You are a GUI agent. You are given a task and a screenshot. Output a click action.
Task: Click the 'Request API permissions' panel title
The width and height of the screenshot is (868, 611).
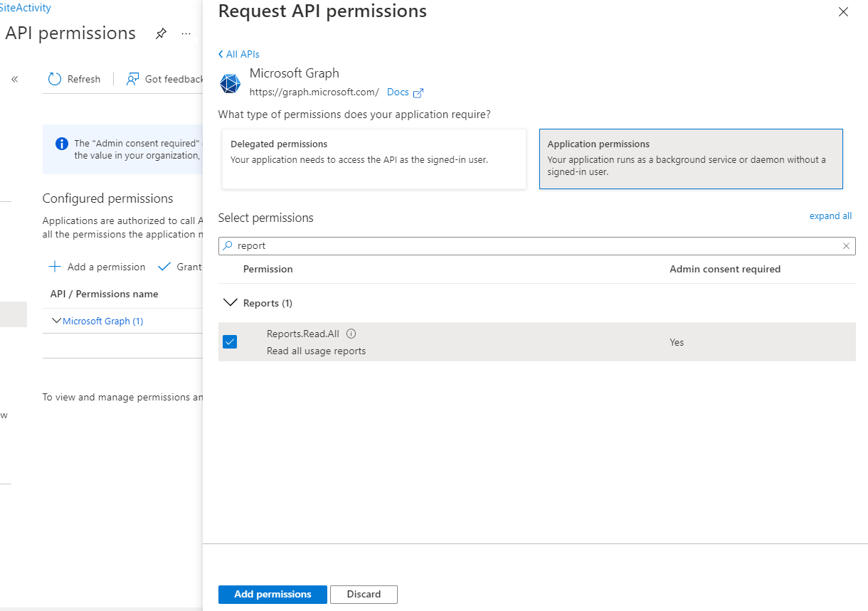(322, 11)
